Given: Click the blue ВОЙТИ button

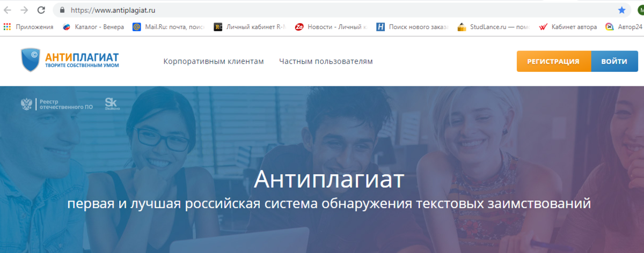Looking at the screenshot, I should (614, 61).
